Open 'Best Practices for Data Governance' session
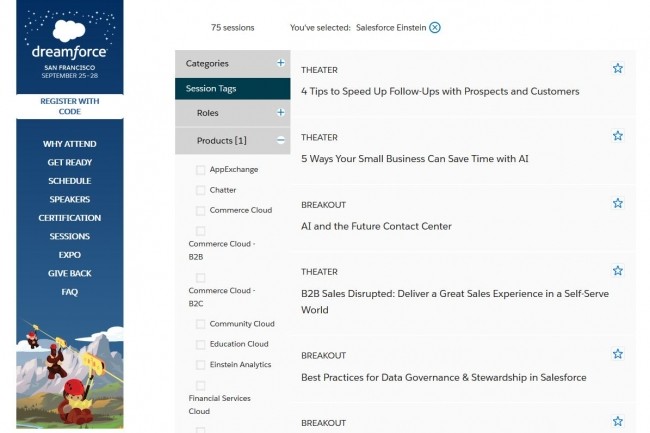The image size is (650, 433). pos(444,377)
